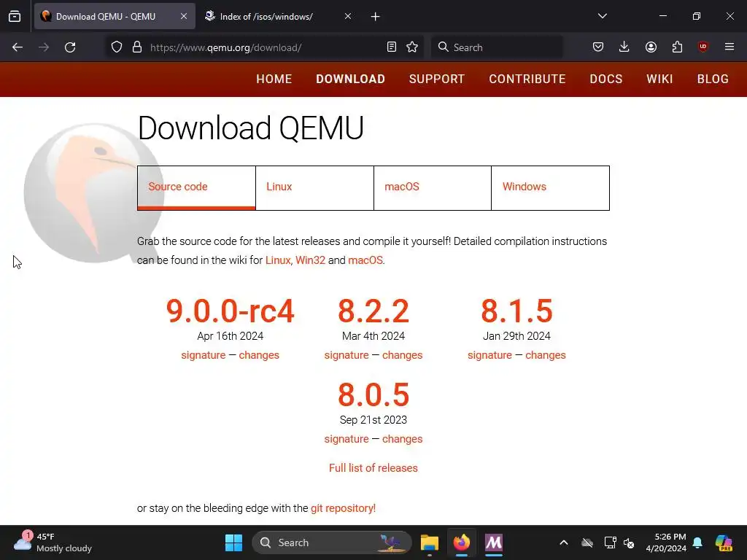
Task: Switch to the macOS download tab
Action: (x=433, y=187)
